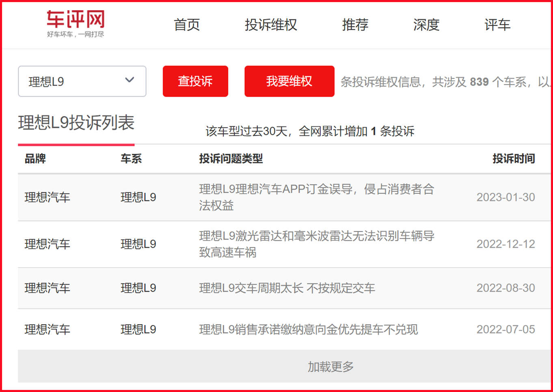
Task: Open complaint about 理想汽车APP订金误导
Action: [x=317, y=197]
